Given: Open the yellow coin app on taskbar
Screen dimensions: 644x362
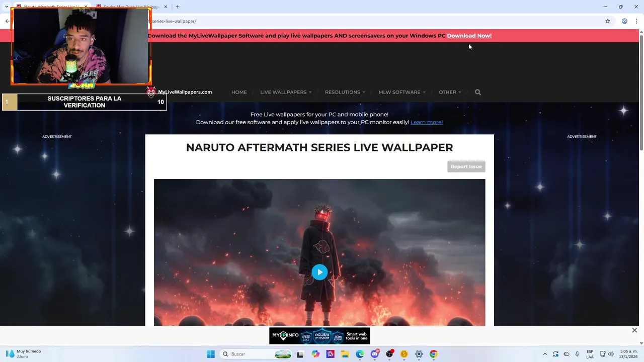Looking at the screenshot, I should (x=404, y=354).
